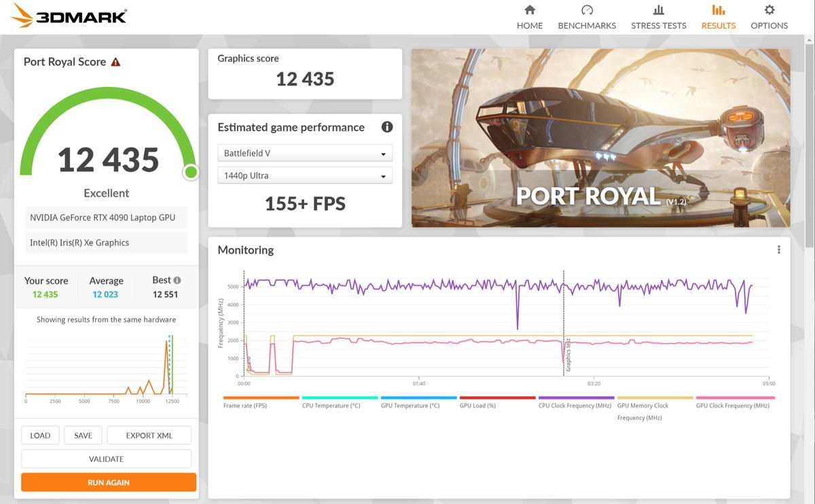
Task: Click the 3DMark logo
Action: click(69, 16)
